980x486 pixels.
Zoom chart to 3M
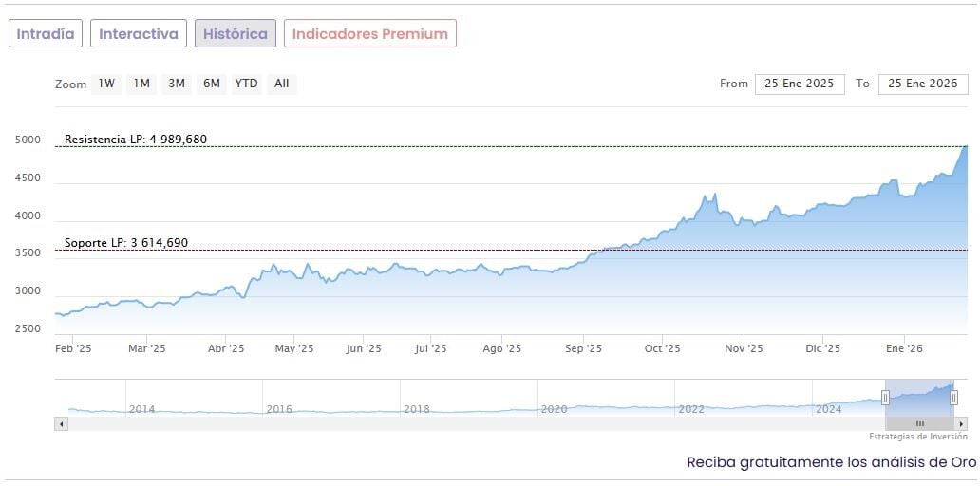pos(177,84)
